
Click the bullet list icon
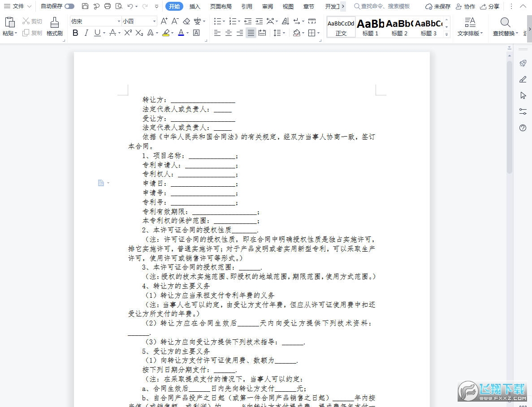pos(217,21)
